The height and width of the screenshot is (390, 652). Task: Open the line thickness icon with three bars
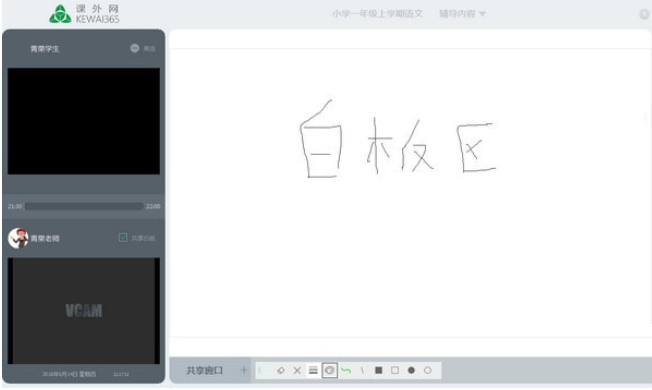(x=313, y=370)
